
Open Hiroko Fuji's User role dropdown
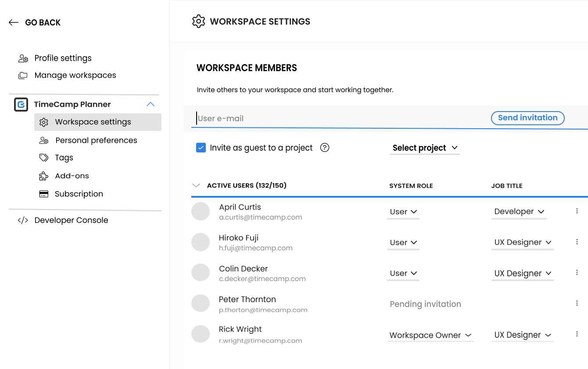(x=403, y=242)
